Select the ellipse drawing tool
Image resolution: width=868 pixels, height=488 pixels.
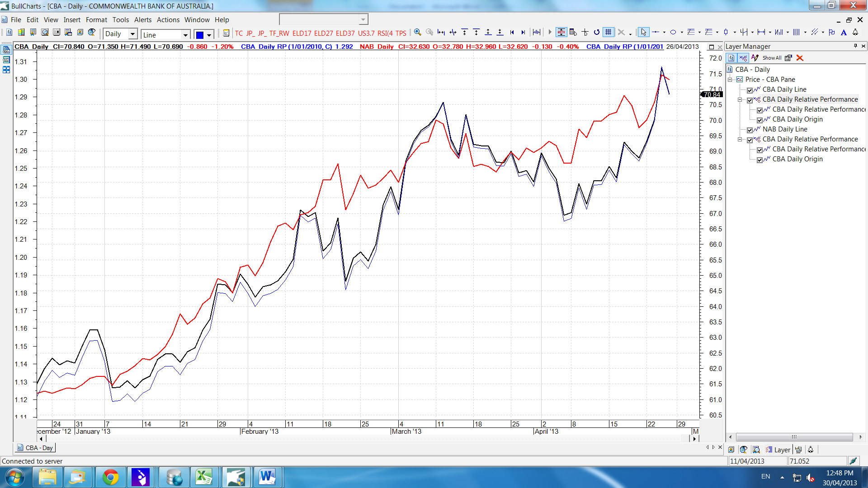point(673,33)
